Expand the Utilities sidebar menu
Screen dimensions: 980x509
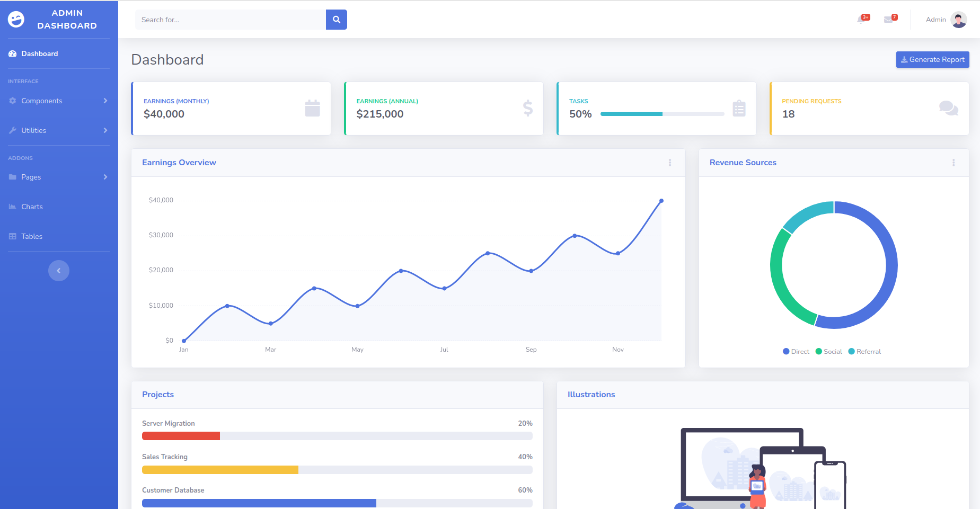point(58,130)
